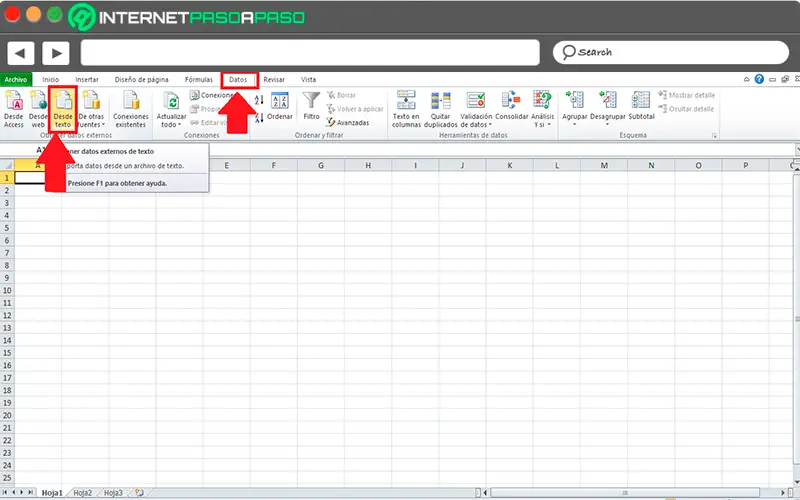Click the select-all corner of grid
This screenshot has height=500, width=800.
coord(7,165)
